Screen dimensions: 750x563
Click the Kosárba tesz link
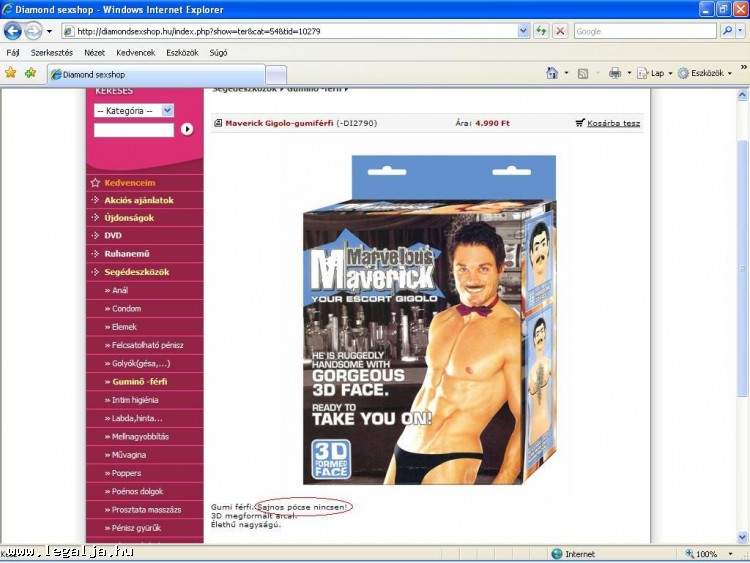pos(613,123)
